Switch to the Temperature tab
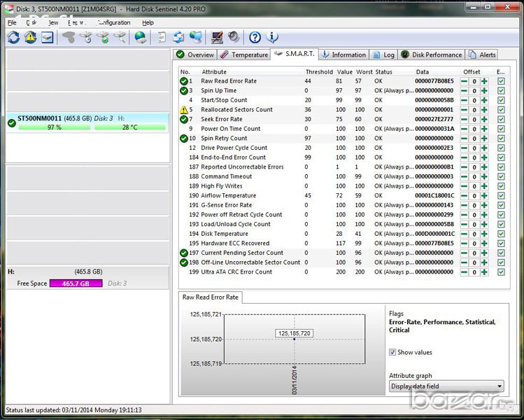Image resolution: width=524 pixels, height=420 pixels. (243, 55)
